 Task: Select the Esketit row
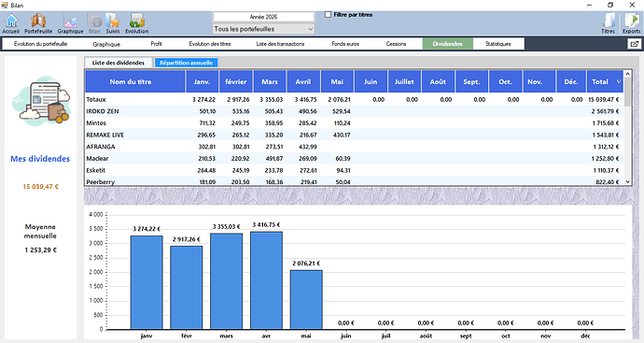pos(355,170)
